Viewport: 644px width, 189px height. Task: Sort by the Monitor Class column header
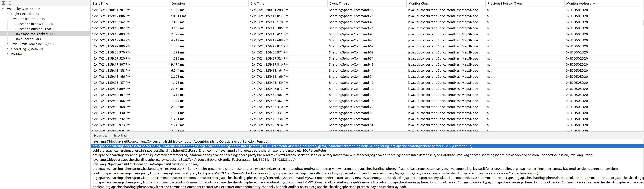pos(446,3)
